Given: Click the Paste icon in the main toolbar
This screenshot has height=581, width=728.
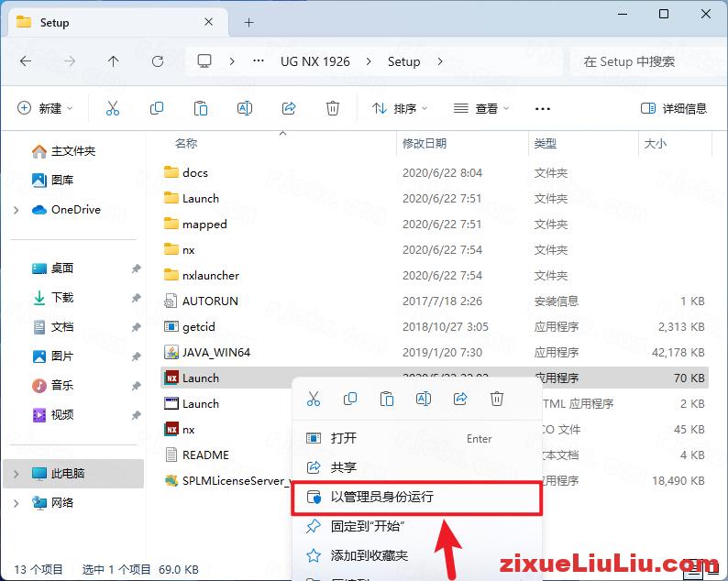Looking at the screenshot, I should point(201,108).
